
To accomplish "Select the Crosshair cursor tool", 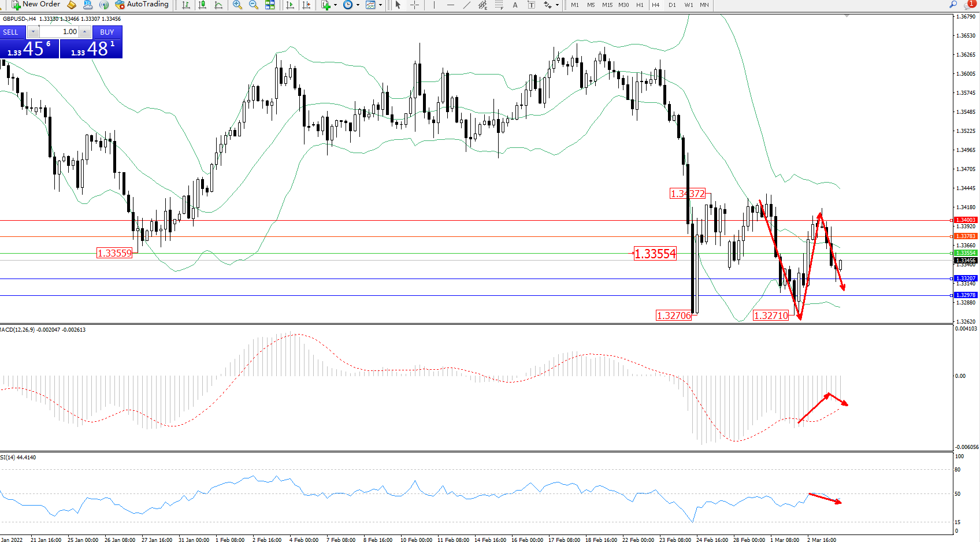I will [414, 5].
